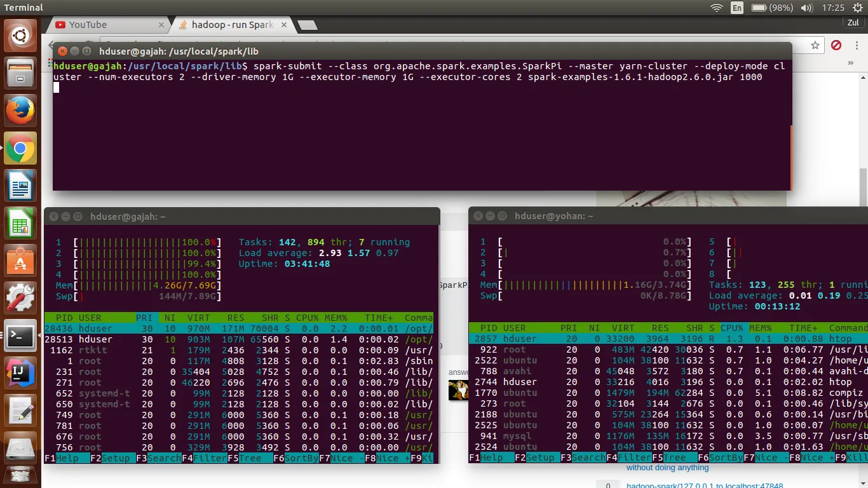868x488 pixels.
Task: Bookmark the page with Chrome's star icon
Action: coord(815,45)
